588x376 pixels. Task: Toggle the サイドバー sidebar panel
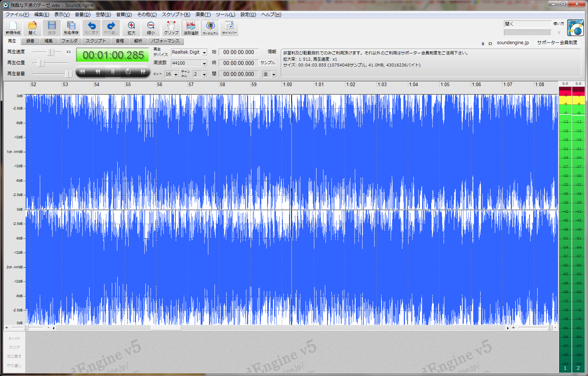pyautogui.click(x=229, y=28)
